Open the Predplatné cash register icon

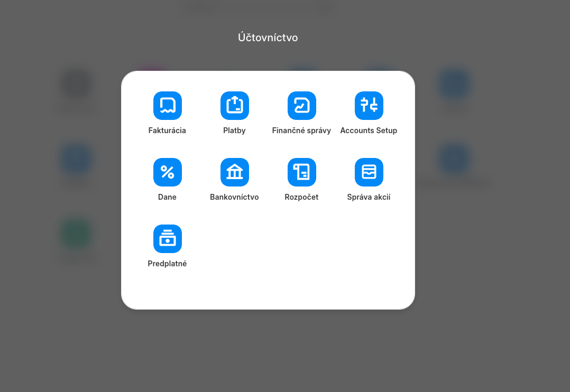(x=167, y=239)
